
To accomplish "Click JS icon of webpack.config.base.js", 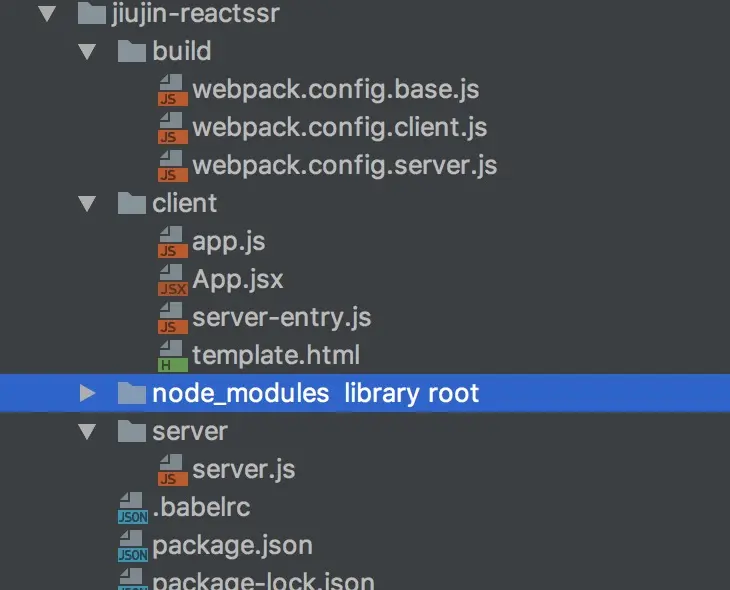I will [173, 90].
